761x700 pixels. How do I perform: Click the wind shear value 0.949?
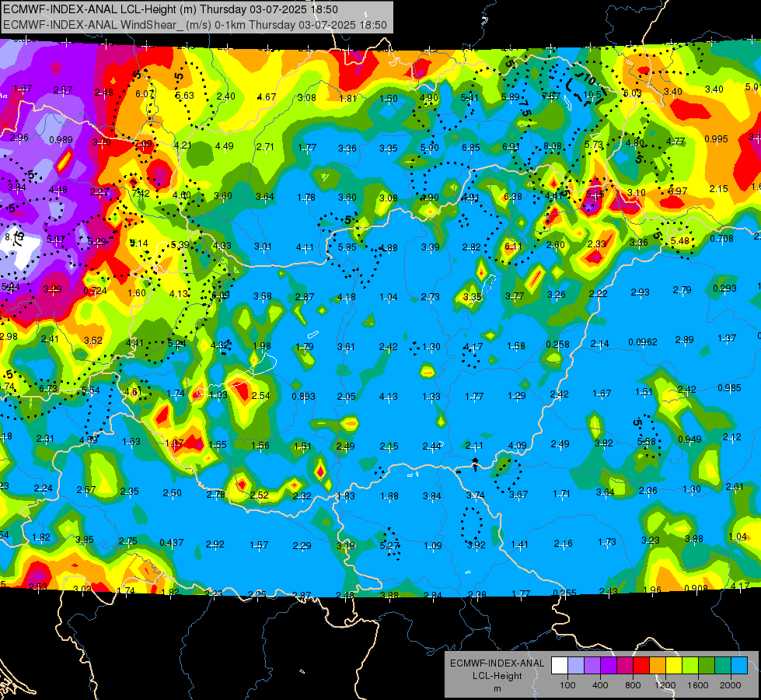[689, 439]
